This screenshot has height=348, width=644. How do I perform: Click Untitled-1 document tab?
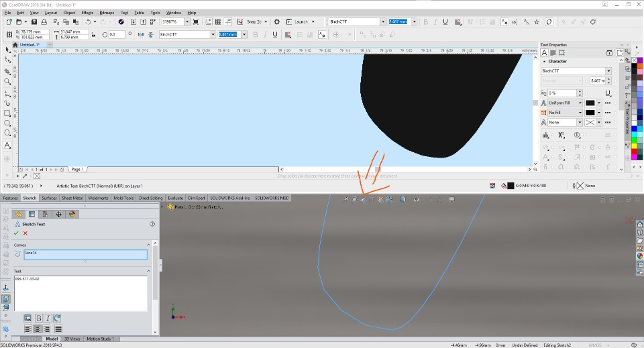30,45
